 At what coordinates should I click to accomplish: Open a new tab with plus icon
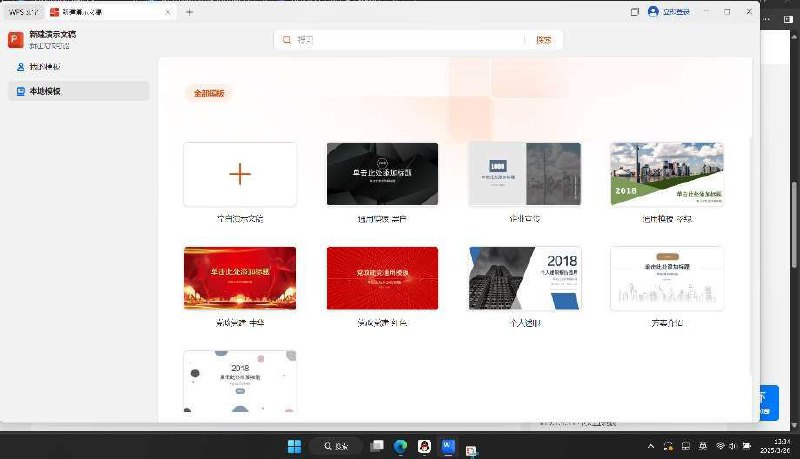point(189,12)
